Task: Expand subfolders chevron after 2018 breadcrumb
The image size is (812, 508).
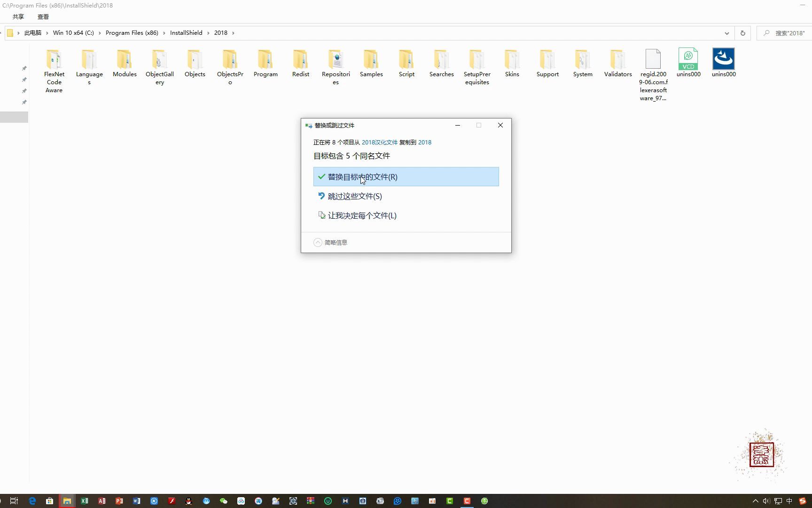Action: point(233,33)
